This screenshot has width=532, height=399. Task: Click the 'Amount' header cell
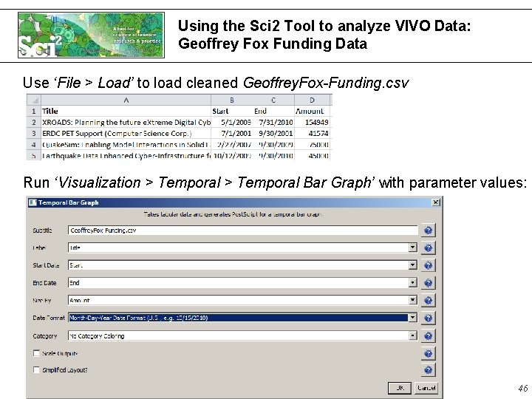(312, 111)
